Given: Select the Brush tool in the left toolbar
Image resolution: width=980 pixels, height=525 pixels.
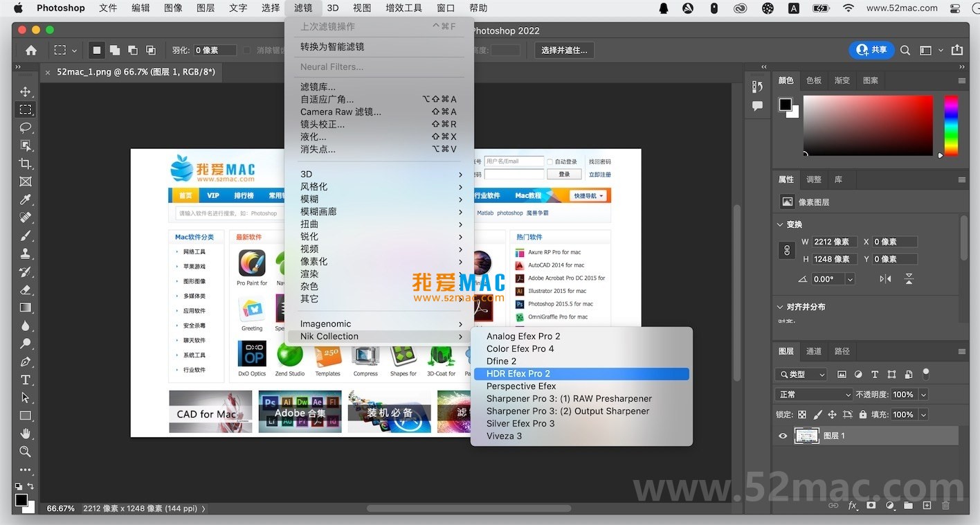Looking at the screenshot, I should point(25,235).
